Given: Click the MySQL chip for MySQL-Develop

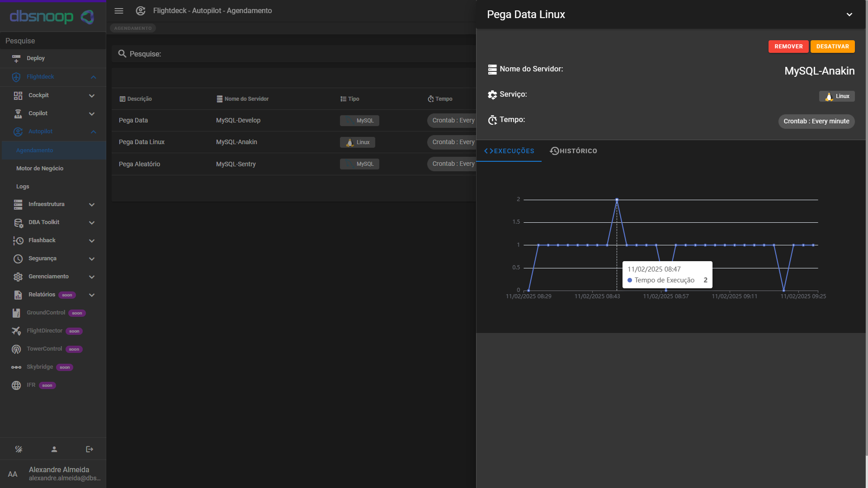Looking at the screenshot, I should 359,121.
